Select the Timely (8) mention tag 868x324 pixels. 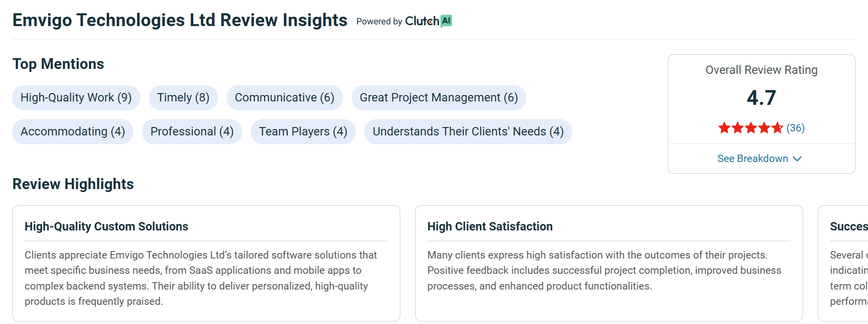tap(183, 97)
